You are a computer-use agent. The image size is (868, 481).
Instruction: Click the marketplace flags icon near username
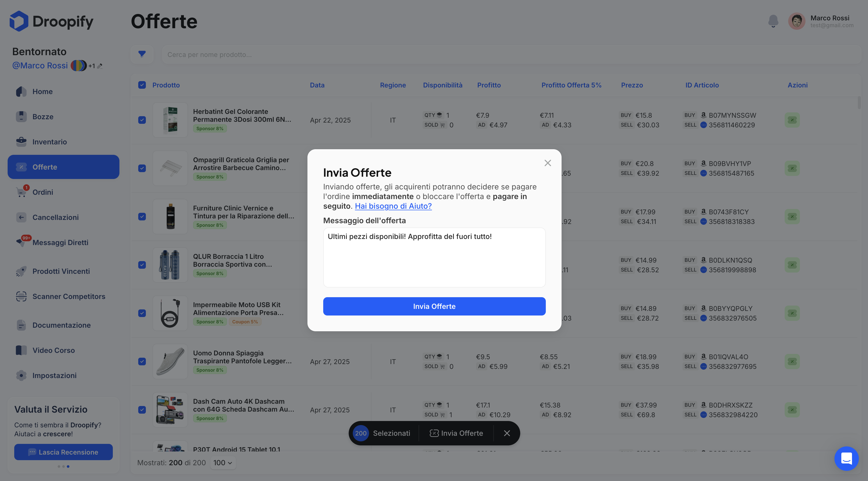[79, 66]
